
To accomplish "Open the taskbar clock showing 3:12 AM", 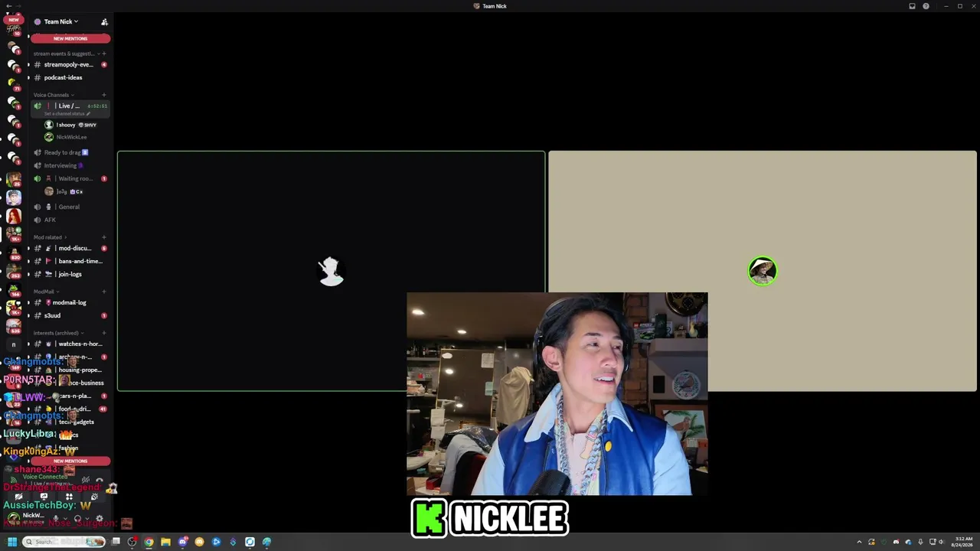I will coord(962,542).
